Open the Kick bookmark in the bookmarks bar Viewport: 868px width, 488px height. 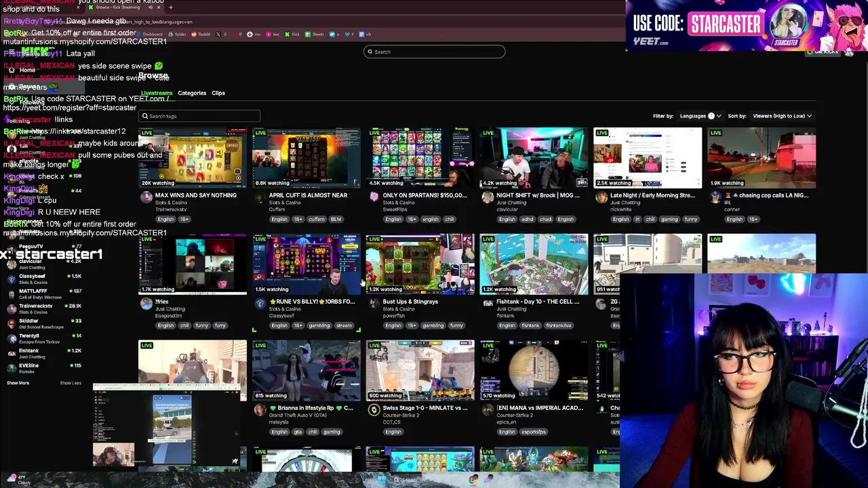[292, 34]
